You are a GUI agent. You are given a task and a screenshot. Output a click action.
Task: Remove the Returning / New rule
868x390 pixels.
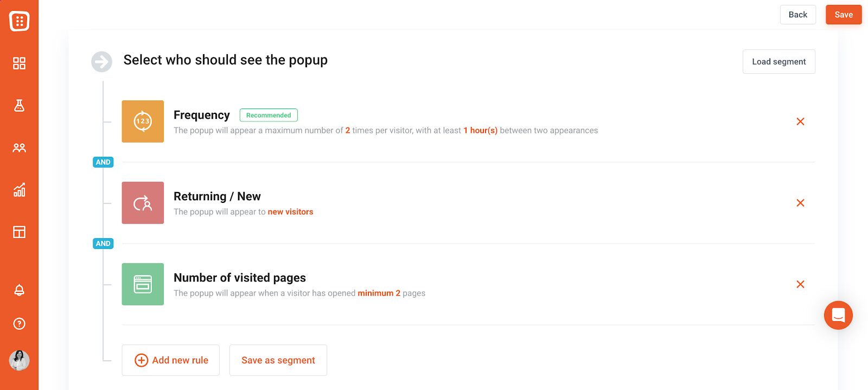800,203
